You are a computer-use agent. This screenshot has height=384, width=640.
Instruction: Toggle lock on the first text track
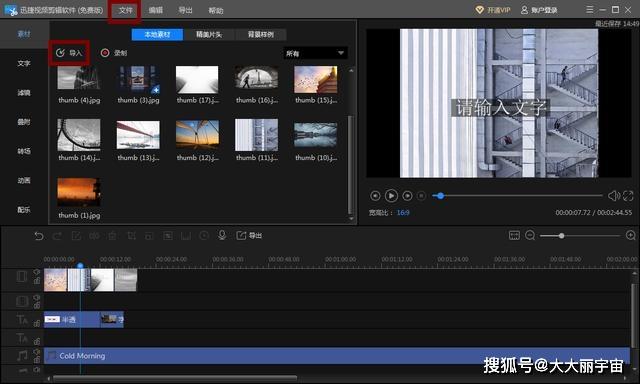[x=37, y=324]
